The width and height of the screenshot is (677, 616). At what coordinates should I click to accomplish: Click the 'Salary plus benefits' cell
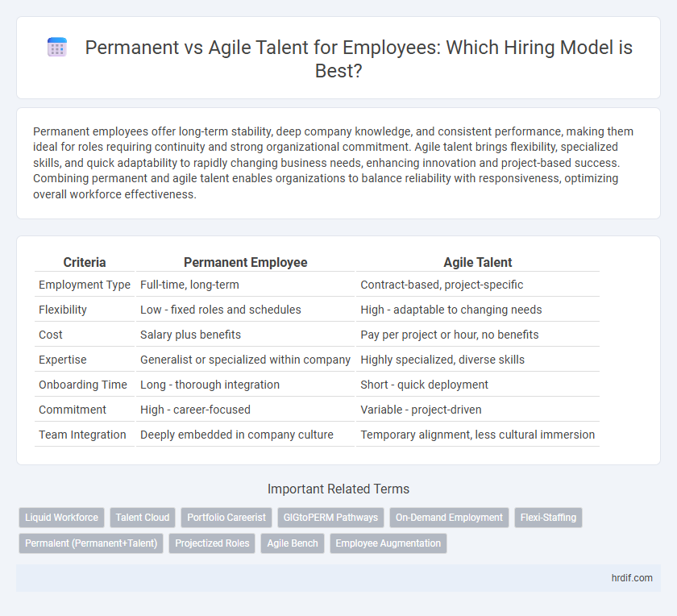[245, 335]
